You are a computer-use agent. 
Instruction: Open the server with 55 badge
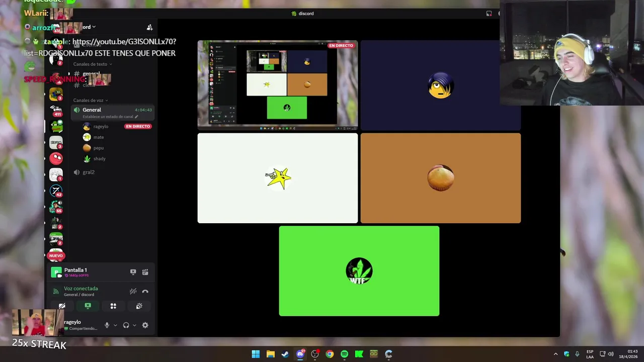pos(56,207)
